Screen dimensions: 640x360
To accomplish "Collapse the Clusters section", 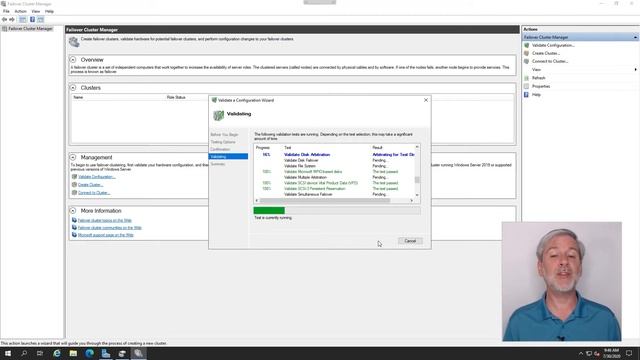I will (x=73, y=88).
